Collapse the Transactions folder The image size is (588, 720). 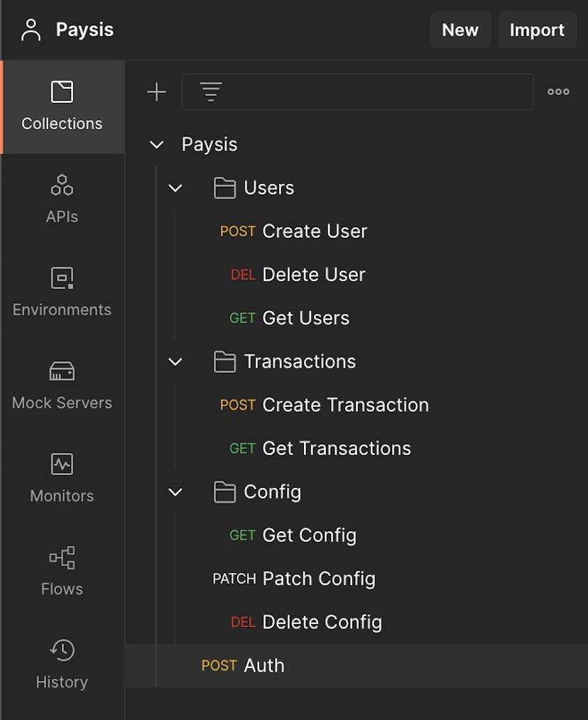[175, 361]
